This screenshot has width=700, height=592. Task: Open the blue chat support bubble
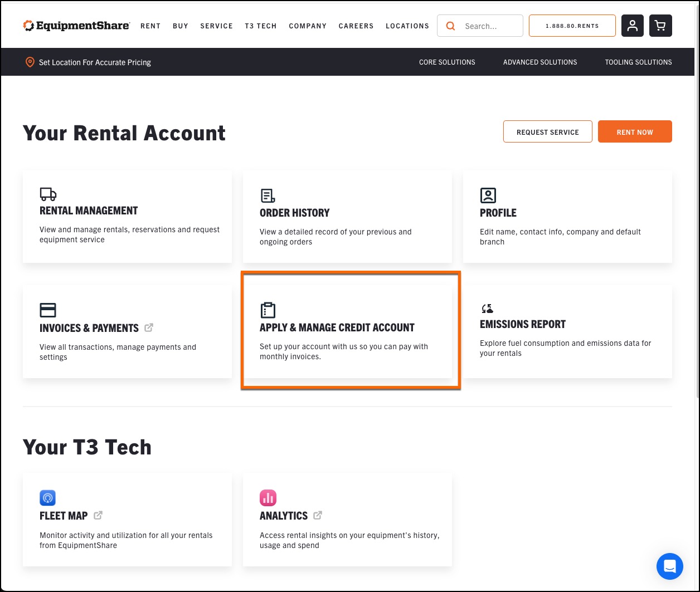click(669, 566)
